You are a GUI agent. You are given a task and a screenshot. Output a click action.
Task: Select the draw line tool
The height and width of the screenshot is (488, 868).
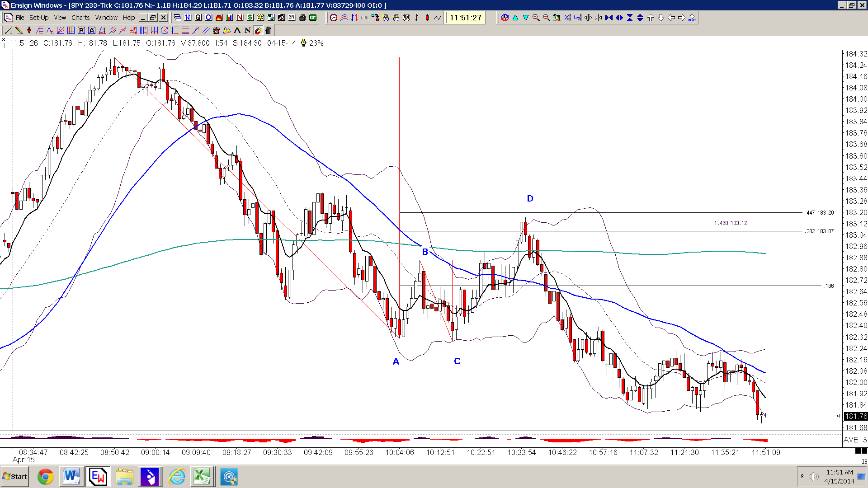pos(8,30)
